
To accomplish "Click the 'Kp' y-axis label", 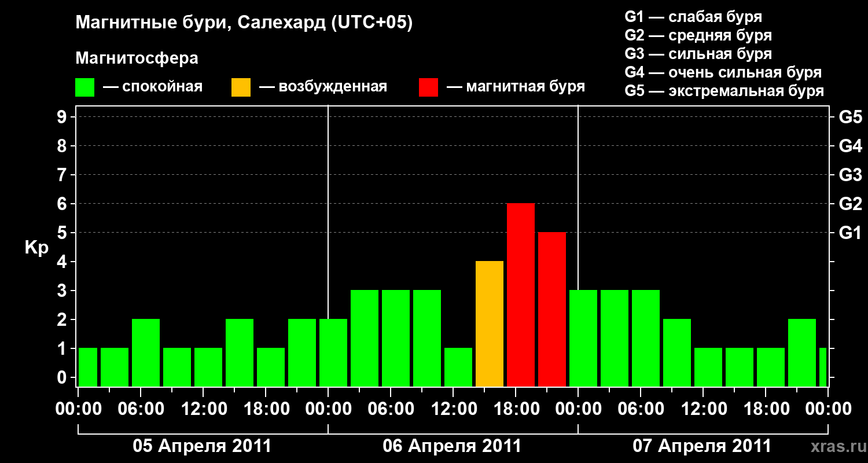I will tap(36, 248).
